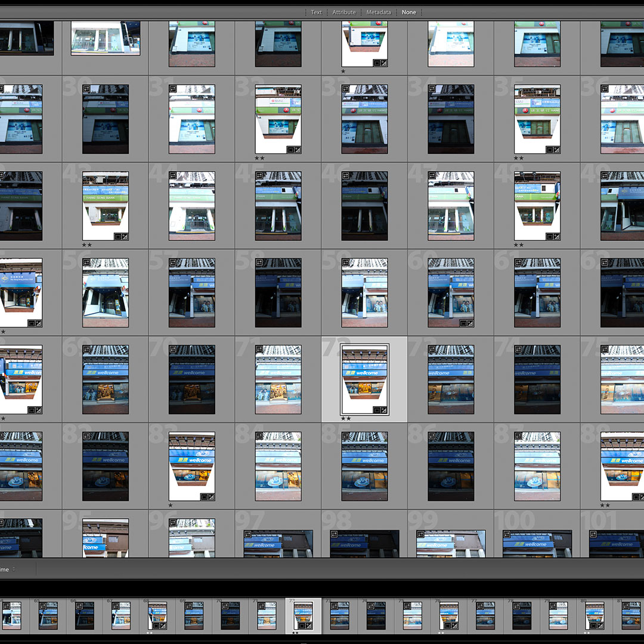Image resolution: width=644 pixels, height=644 pixels.
Task: Click the crop badge on grid photo 32
Action: [290, 150]
